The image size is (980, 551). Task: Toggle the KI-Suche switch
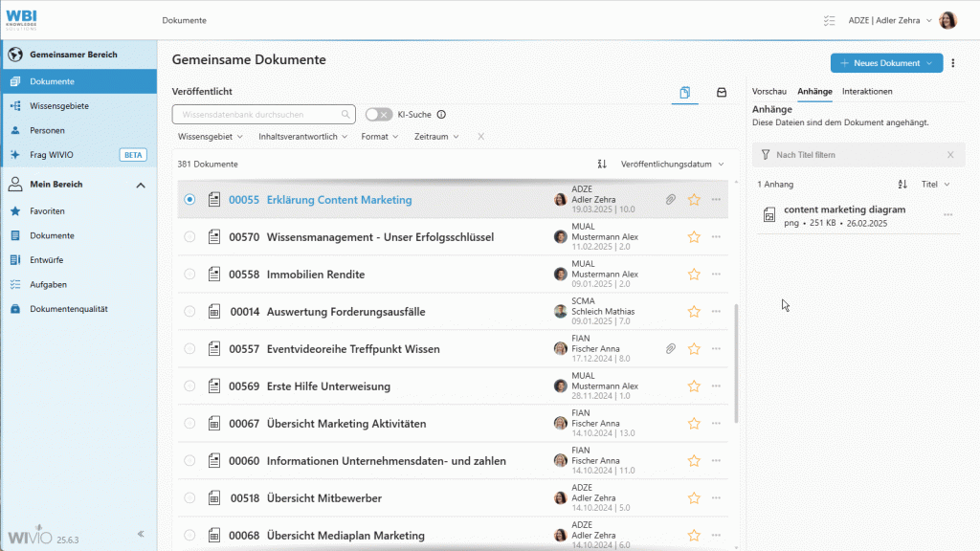[379, 115]
